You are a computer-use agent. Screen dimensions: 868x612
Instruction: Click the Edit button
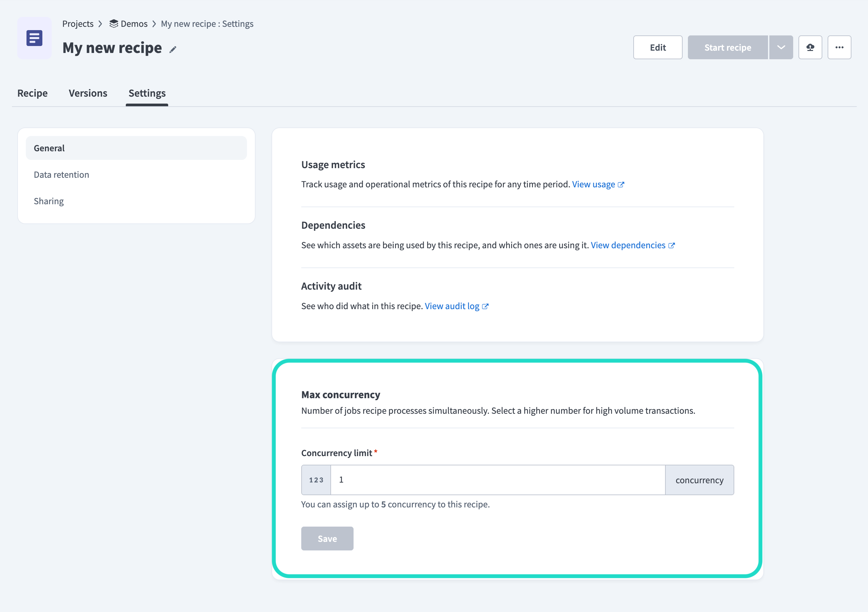tap(658, 47)
